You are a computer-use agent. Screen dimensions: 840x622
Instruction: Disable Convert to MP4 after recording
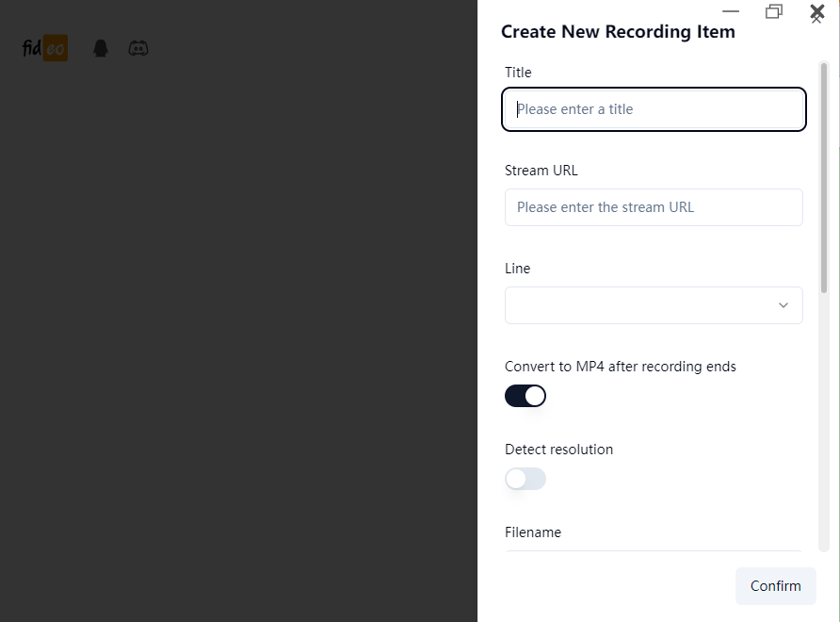[525, 396]
